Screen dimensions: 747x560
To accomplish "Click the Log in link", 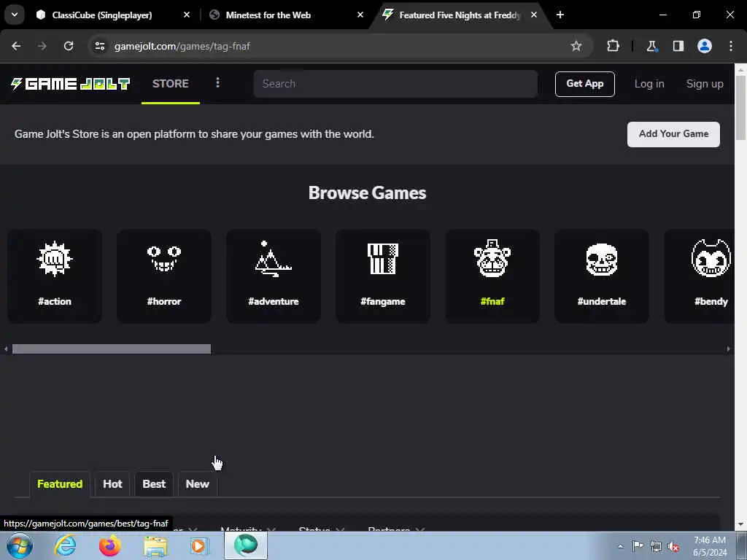I will click(x=649, y=84).
